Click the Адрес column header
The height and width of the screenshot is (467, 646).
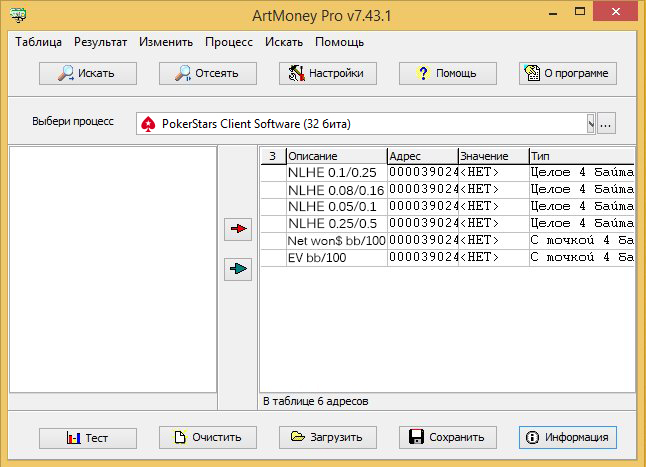click(x=423, y=156)
